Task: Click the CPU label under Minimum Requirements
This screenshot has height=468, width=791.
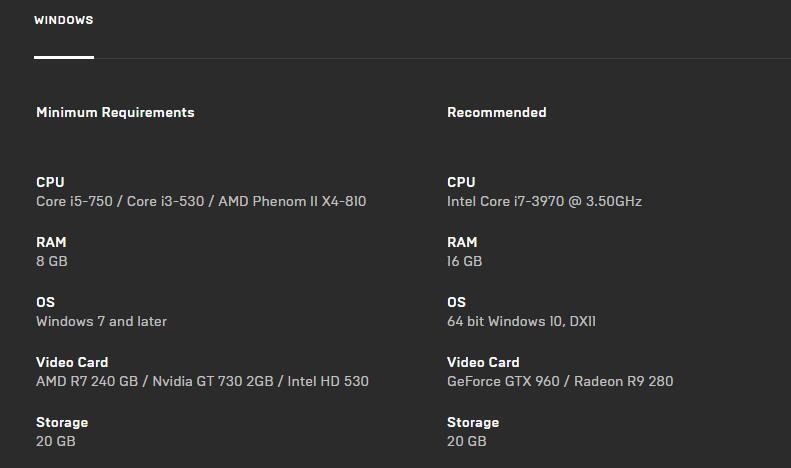Action: coord(50,183)
